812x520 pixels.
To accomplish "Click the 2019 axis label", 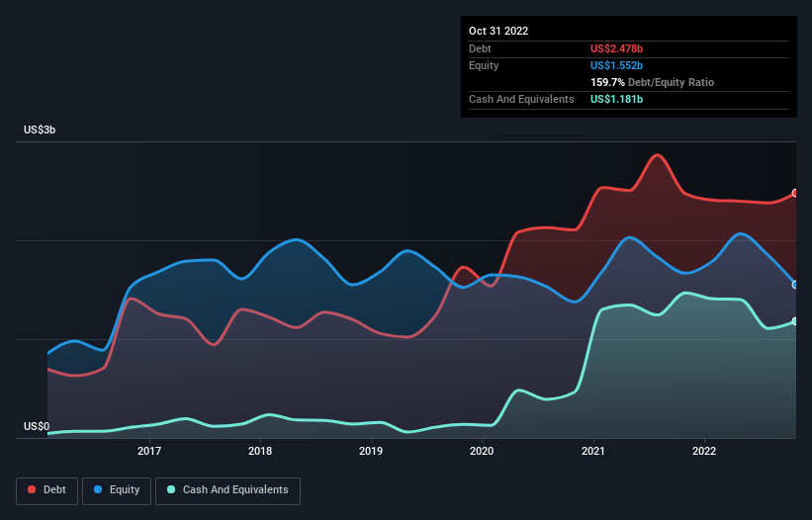I will [x=371, y=451].
